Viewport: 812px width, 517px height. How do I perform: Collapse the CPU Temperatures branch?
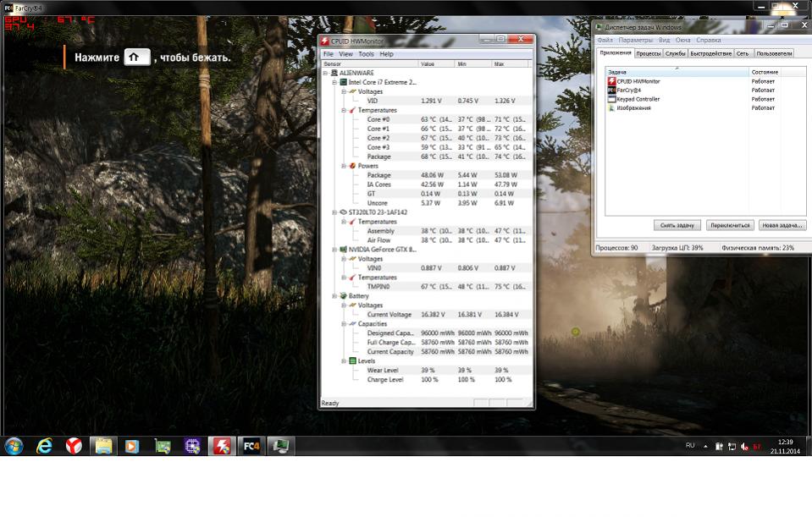344,110
